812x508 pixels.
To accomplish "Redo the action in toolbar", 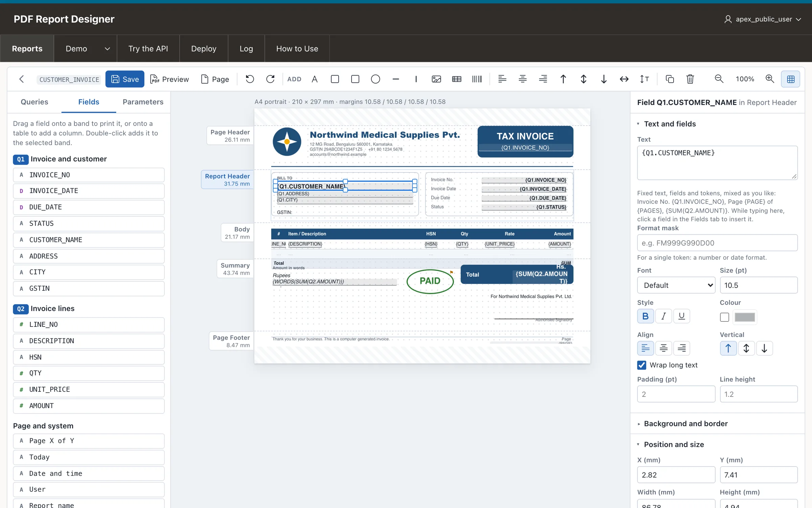I will click(270, 79).
